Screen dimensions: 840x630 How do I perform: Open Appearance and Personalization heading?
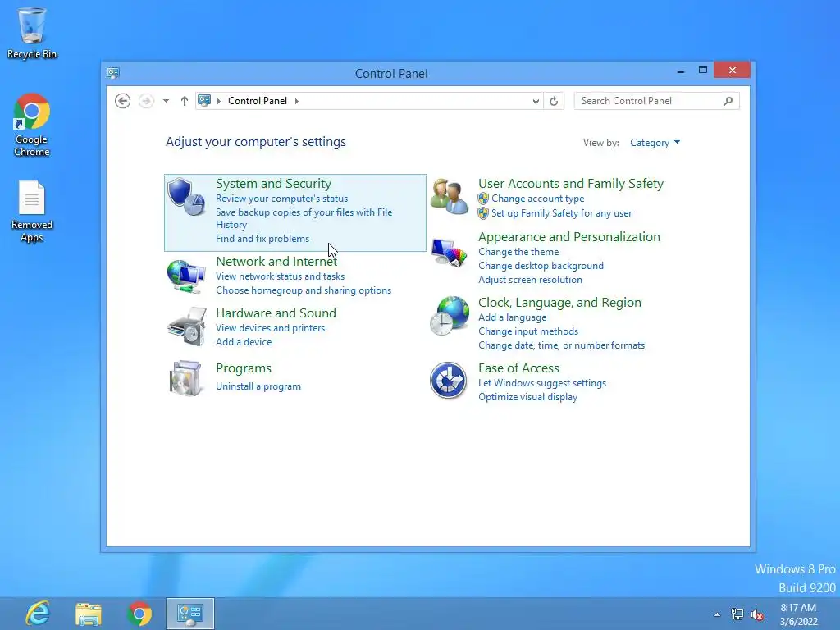[x=569, y=237]
